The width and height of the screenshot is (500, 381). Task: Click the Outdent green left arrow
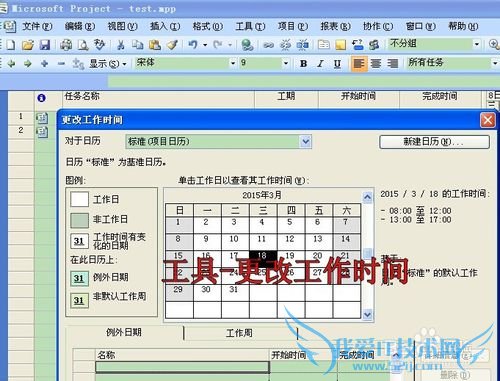click(11, 63)
